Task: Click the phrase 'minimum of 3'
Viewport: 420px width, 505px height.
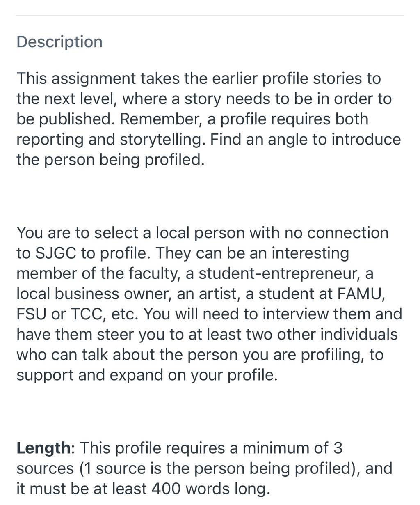Action: pos(292,448)
